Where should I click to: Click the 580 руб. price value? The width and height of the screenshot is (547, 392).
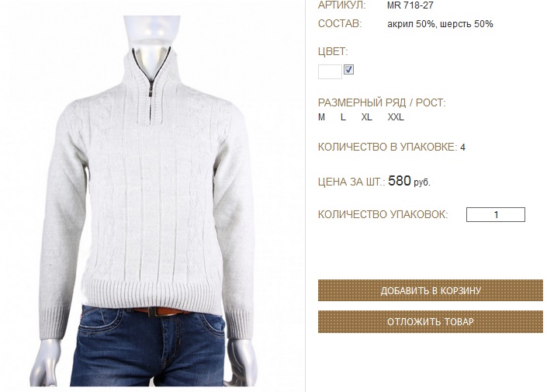point(409,181)
